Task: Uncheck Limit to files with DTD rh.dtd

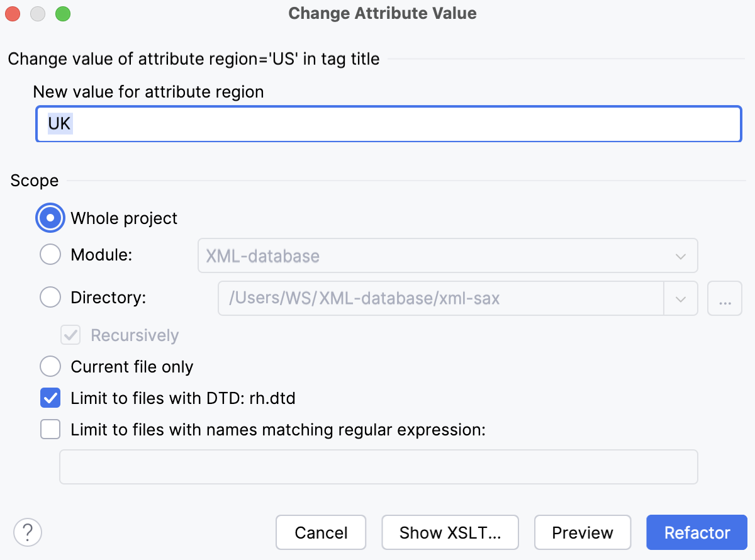Action: pyautogui.click(x=50, y=398)
